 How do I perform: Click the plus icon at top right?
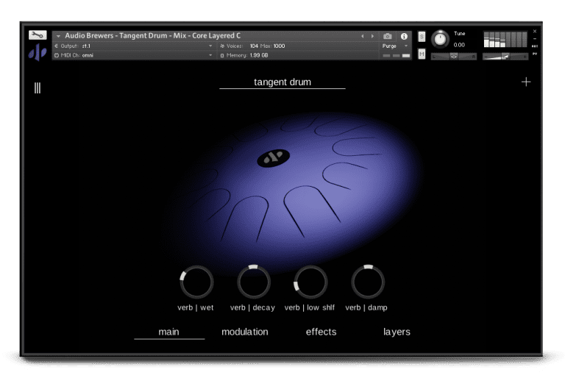tap(526, 82)
